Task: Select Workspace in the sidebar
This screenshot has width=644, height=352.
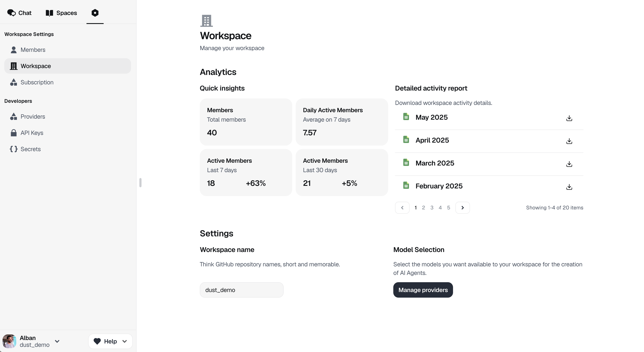Action: click(67, 66)
